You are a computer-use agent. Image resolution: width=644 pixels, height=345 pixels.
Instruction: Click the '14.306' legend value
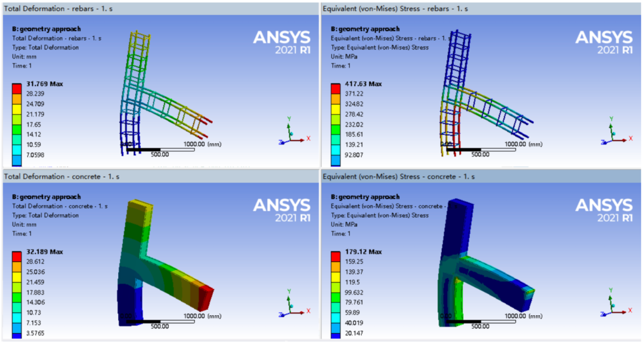coord(35,302)
